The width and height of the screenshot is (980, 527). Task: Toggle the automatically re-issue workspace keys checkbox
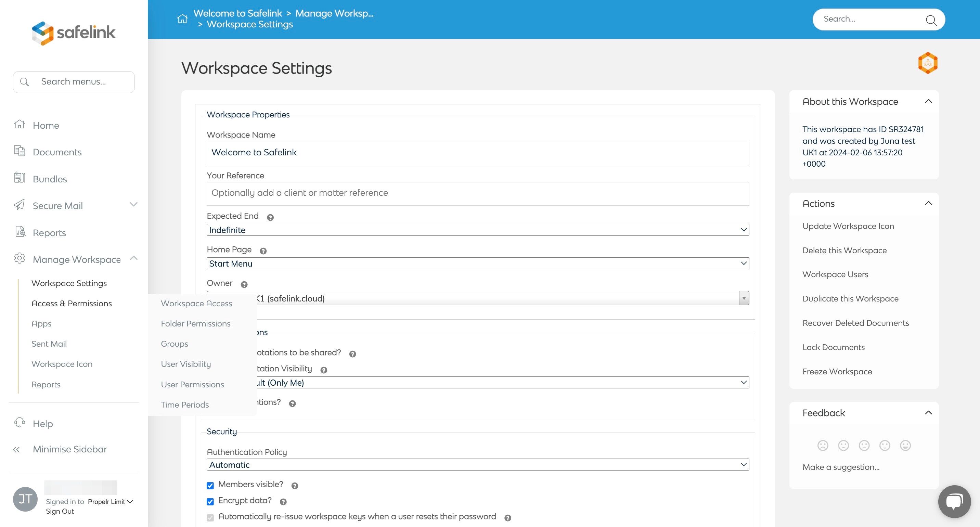(x=210, y=517)
